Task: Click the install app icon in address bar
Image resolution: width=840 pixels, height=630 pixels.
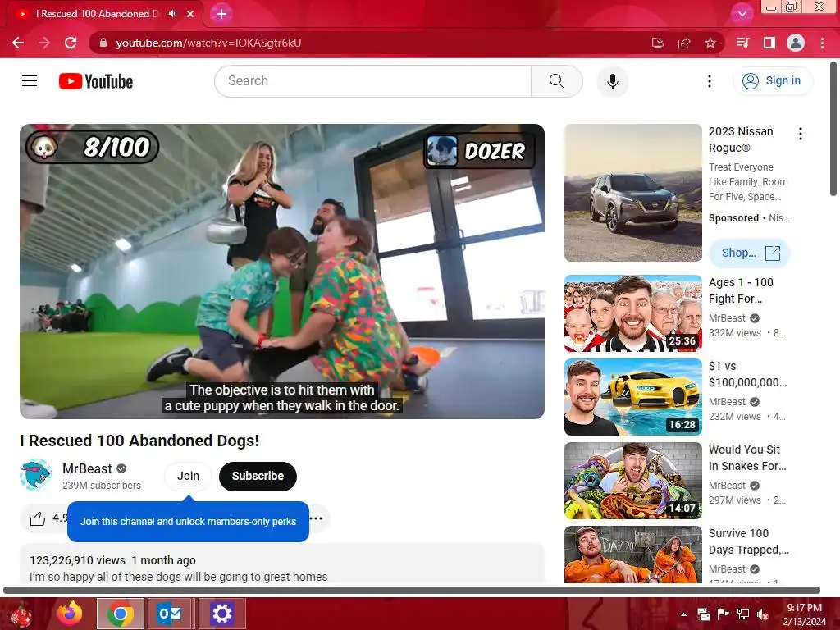Action: tap(657, 43)
